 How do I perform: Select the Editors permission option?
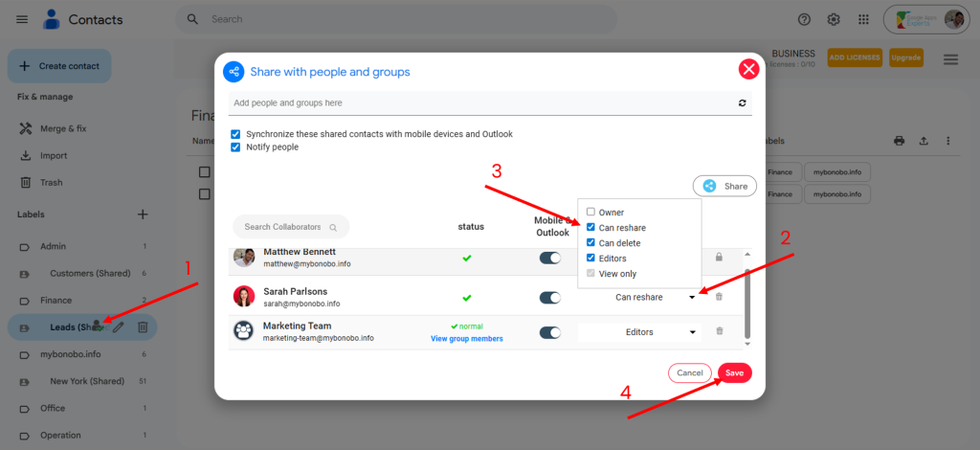(x=590, y=259)
